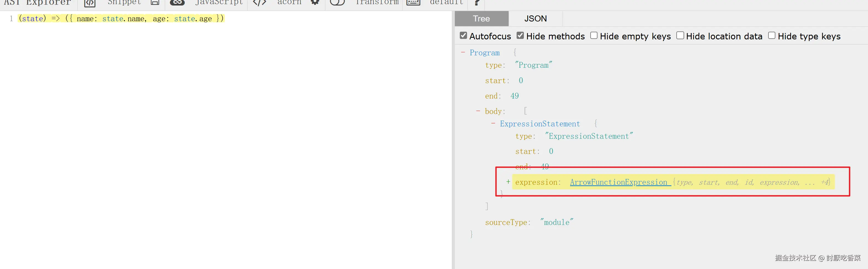Click the Program node label
The height and width of the screenshot is (269, 868).
[x=485, y=53]
